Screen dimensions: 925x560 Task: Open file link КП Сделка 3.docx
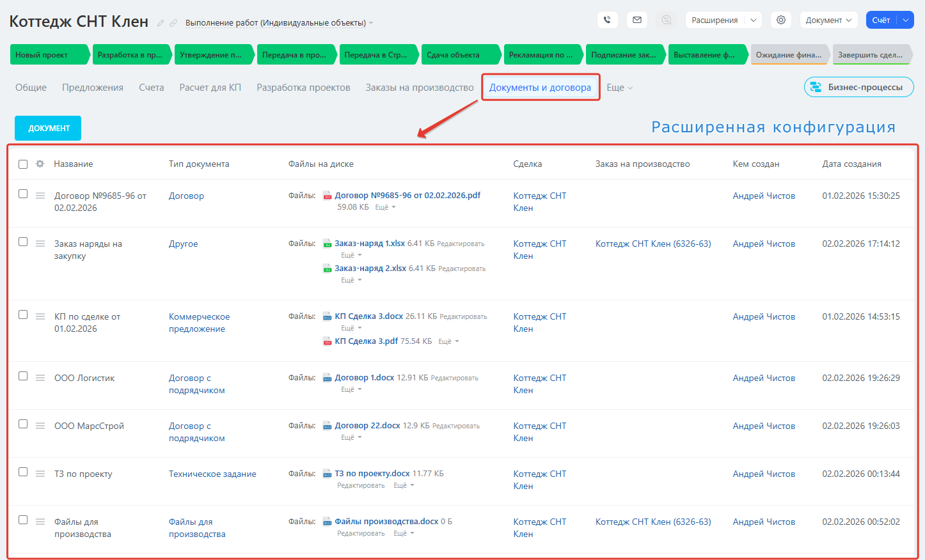tap(368, 316)
